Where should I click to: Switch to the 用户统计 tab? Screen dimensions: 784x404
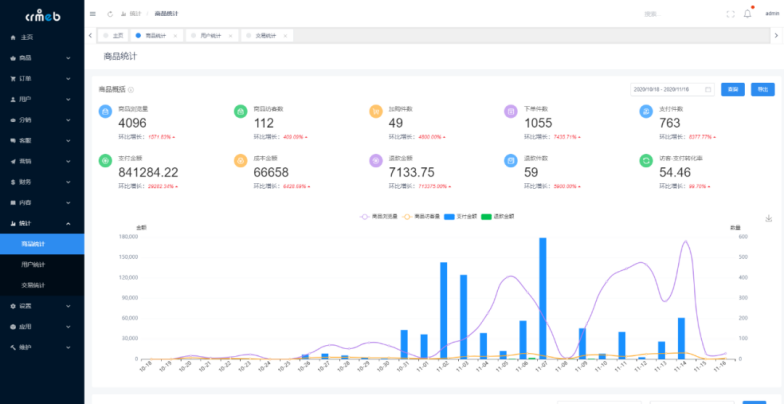210,35
